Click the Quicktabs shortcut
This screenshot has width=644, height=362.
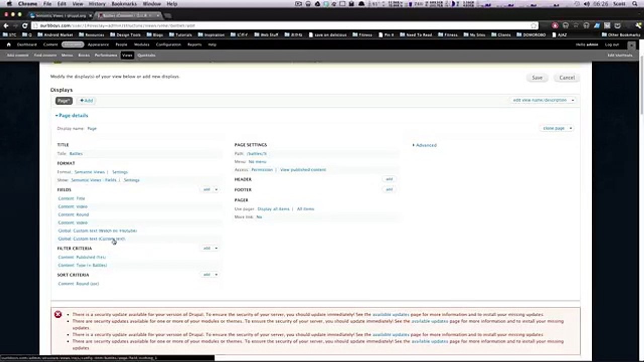(x=146, y=55)
